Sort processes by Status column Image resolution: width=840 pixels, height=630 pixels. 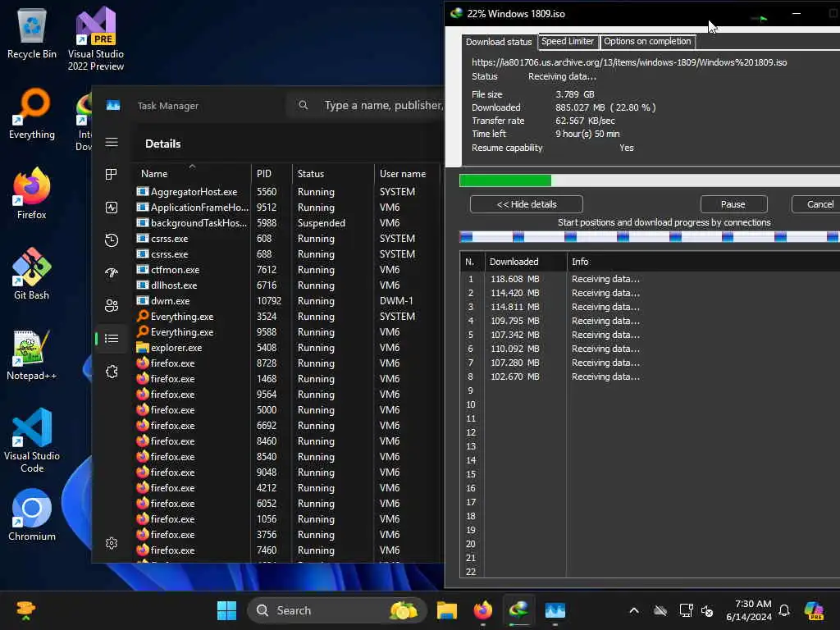[333, 174]
